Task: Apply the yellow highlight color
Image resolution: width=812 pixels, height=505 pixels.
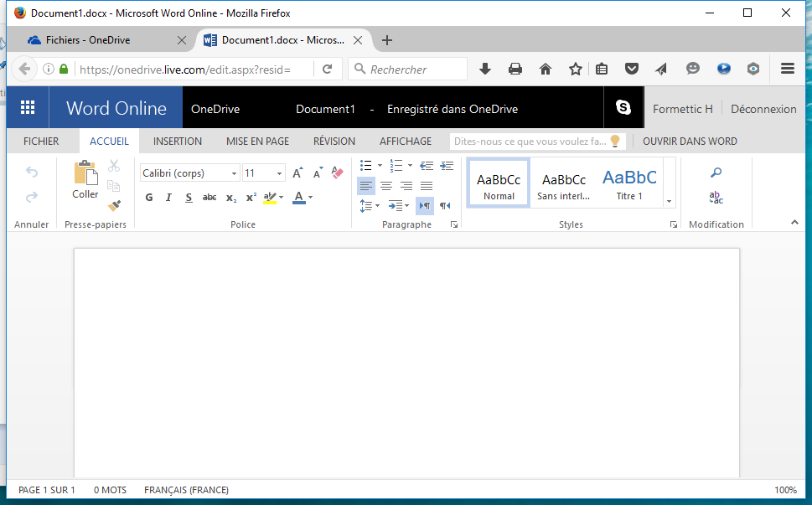Action: [270, 197]
